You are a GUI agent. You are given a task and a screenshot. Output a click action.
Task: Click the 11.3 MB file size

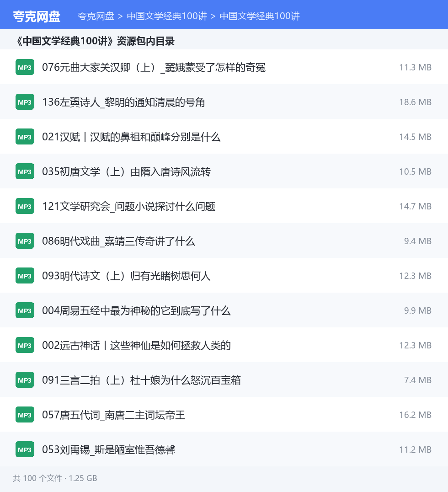coord(416,68)
